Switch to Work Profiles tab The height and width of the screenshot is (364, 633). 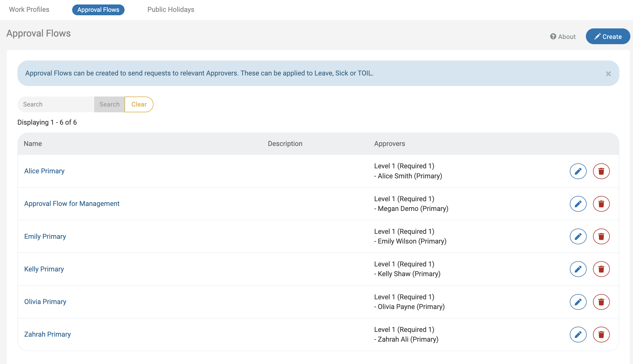click(29, 9)
